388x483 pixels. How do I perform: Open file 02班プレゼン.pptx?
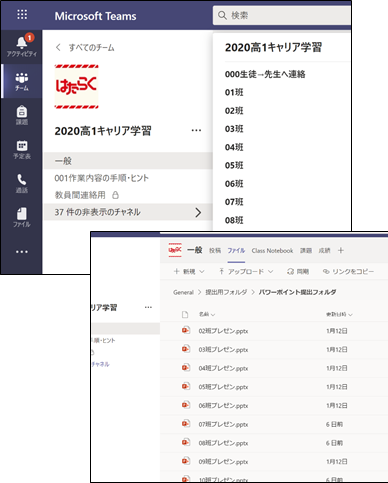(x=223, y=331)
